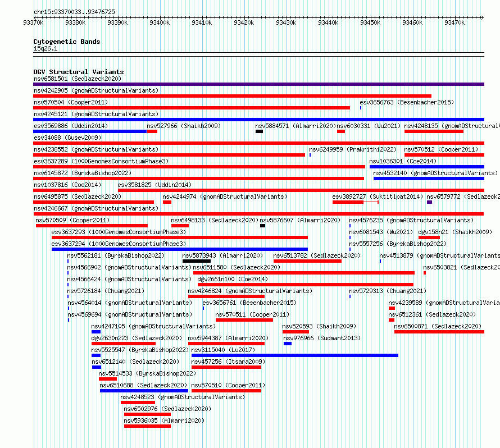500x448 pixels.
Task: Select nsv1037816 (Coe2014) label
Action: click(67, 185)
